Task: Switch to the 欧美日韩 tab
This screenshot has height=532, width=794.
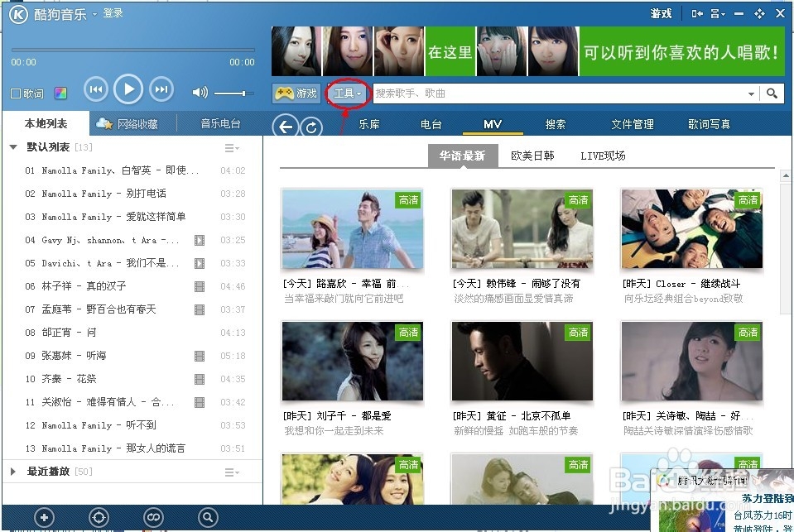Action: pos(532,155)
